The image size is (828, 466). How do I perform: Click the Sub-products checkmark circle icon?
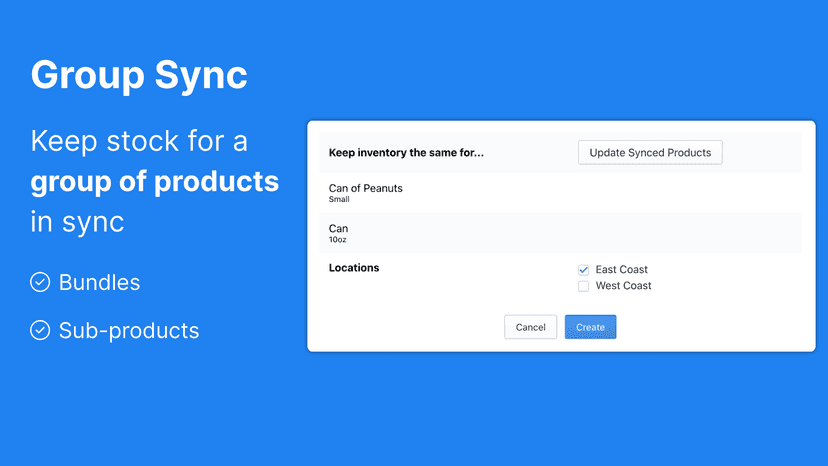[x=40, y=330]
